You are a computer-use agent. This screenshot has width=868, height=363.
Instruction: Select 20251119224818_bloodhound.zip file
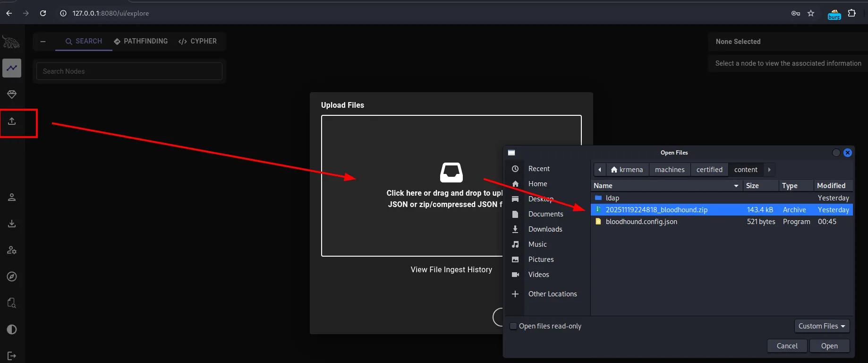(722, 210)
